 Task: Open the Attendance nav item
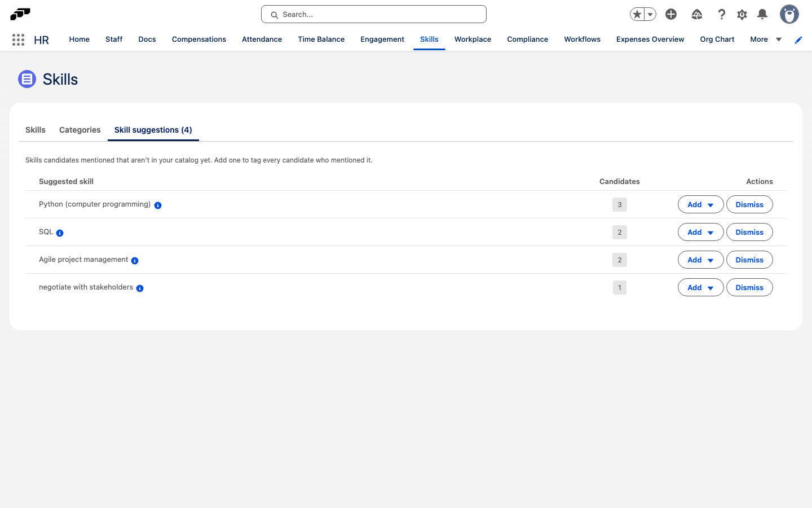tap(262, 40)
